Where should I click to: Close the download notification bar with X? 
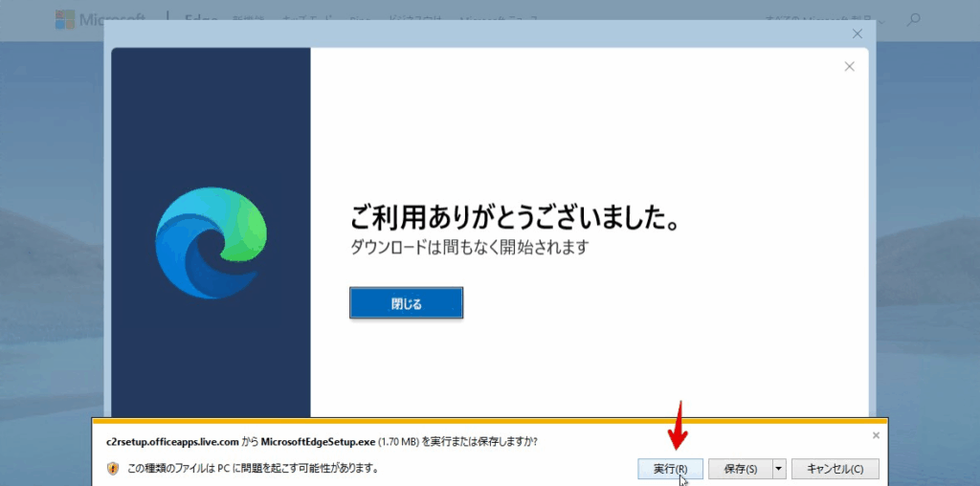(x=876, y=435)
